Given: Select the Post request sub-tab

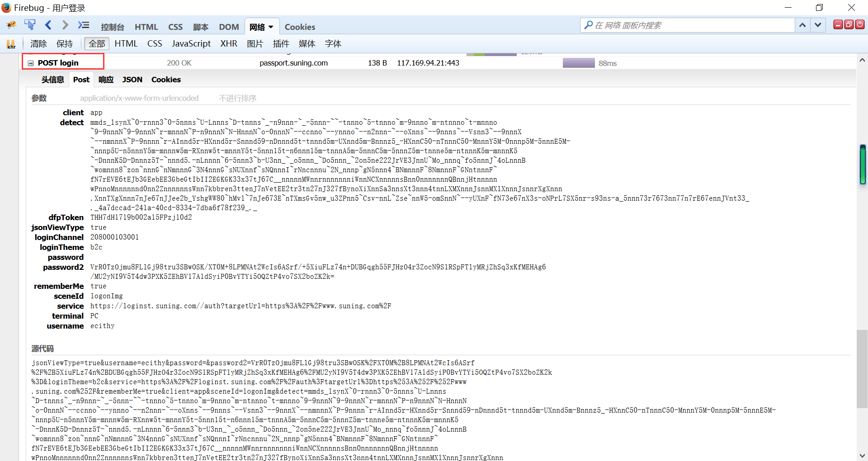Looking at the screenshot, I should coord(81,80).
